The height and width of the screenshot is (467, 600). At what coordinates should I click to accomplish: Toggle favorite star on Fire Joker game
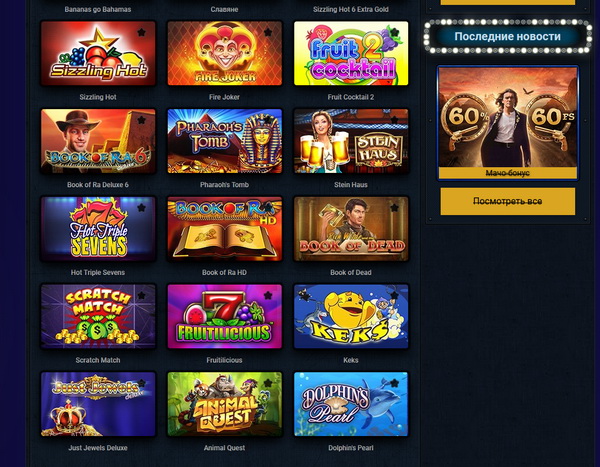coord(268,33)
